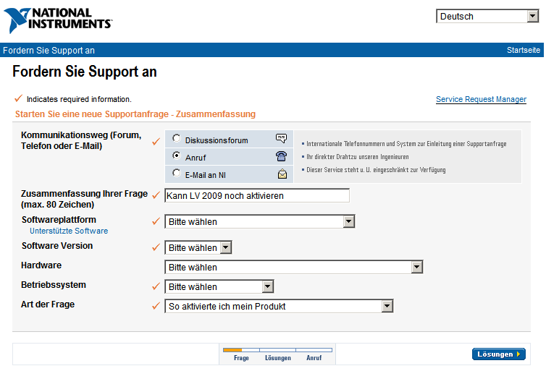Select the Diskussionsforum radio button
Image resolution: width=546 pixels, height=392 pixels.
click(x=177, y=138)
